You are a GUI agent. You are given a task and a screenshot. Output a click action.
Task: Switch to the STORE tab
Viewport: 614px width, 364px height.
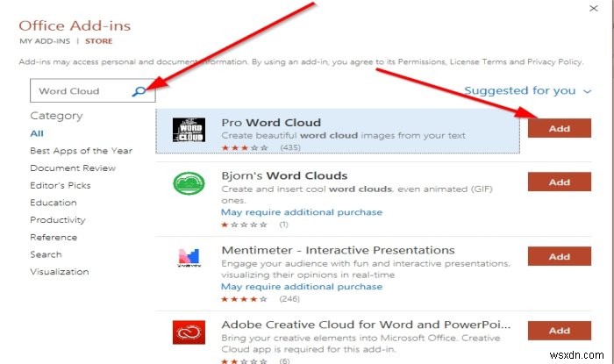point(98,41)
